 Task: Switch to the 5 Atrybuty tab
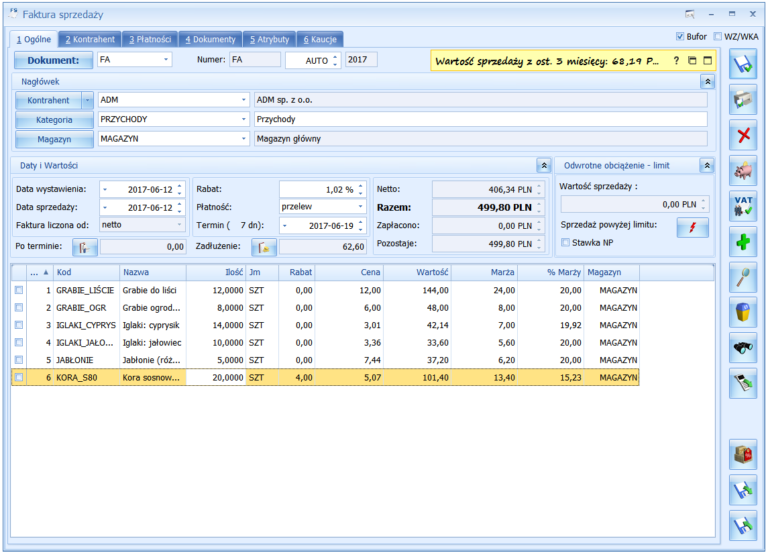pos(269,39)
